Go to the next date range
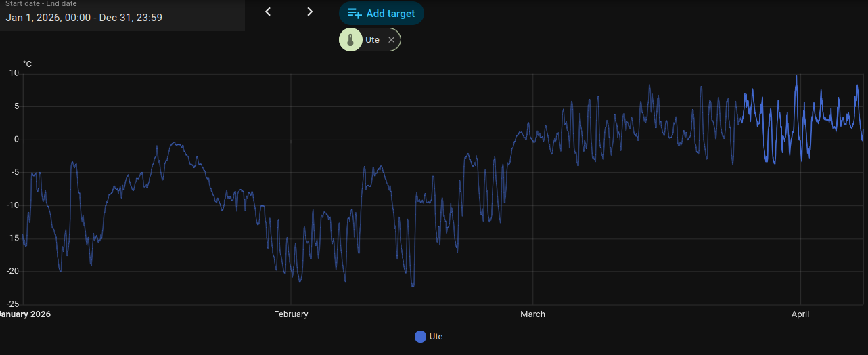 pyautogui.click(x=310, y=12)
